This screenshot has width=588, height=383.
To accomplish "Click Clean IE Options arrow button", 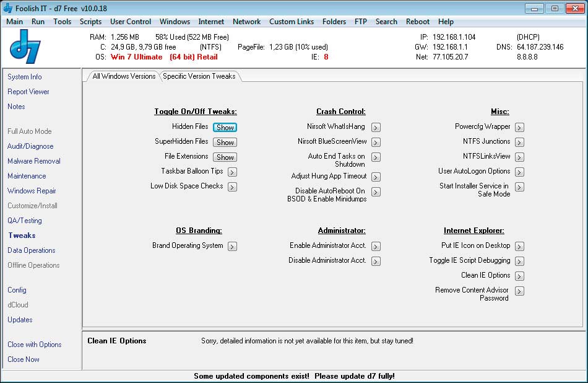I will point(519,276).
